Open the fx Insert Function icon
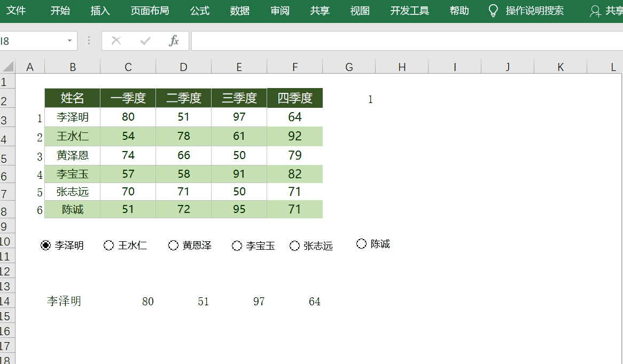The height and width of the screenshot is (364, 623). click(174, 41)
